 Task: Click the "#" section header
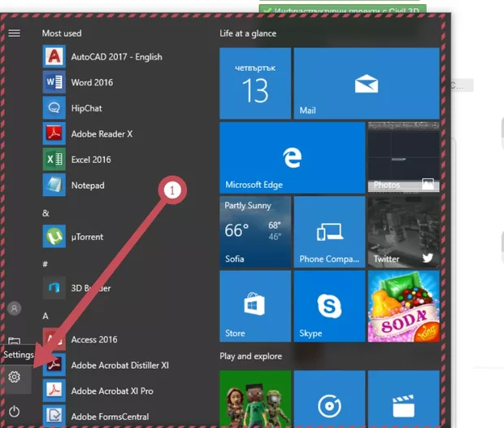tap(46, 264)
